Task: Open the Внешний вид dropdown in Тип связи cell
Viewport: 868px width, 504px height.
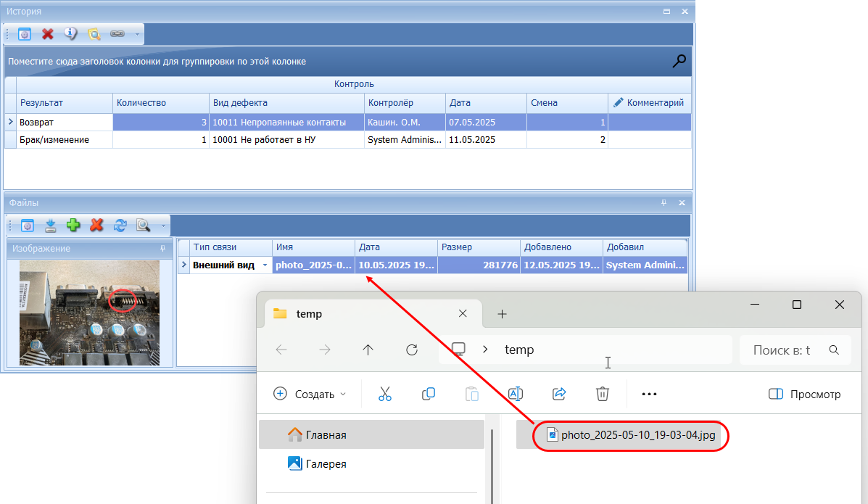Action: click(x=265, y=265)
